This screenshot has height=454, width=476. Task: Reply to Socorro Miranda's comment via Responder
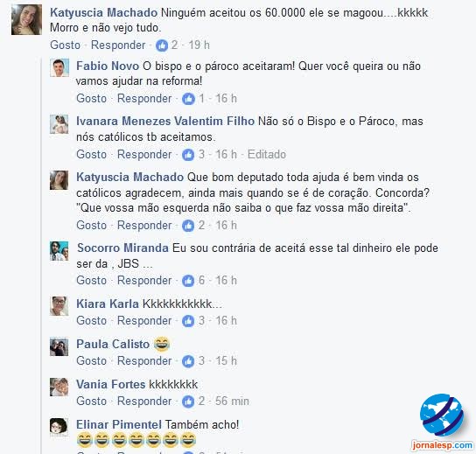click(144, 281)
